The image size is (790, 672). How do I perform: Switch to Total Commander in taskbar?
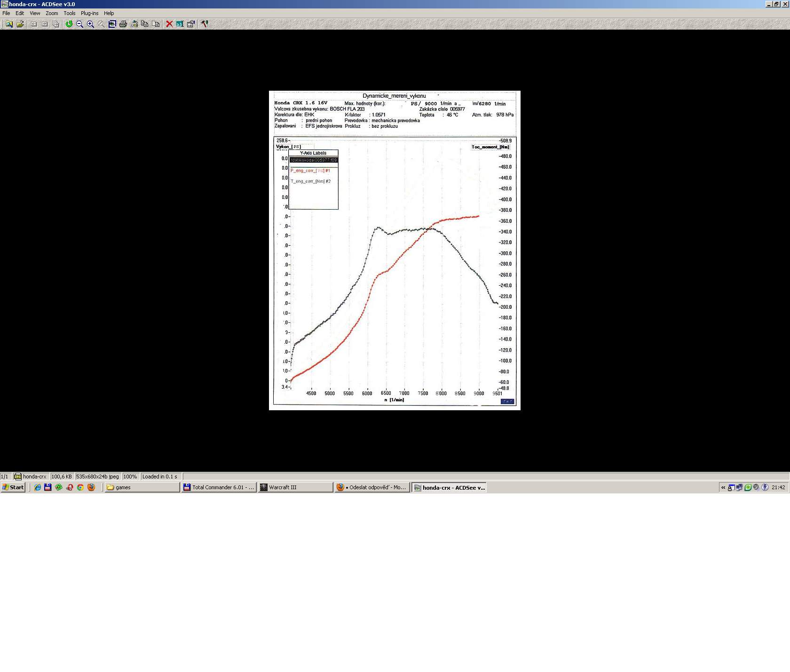click(x=219, y=487)
